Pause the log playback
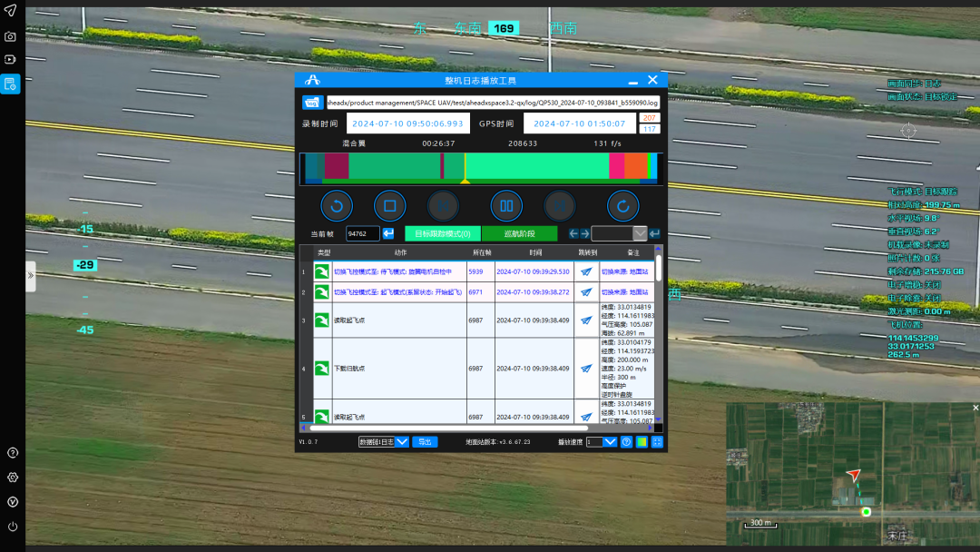The image size is (980, 552). pyautogui.click(x=506, y=206)
